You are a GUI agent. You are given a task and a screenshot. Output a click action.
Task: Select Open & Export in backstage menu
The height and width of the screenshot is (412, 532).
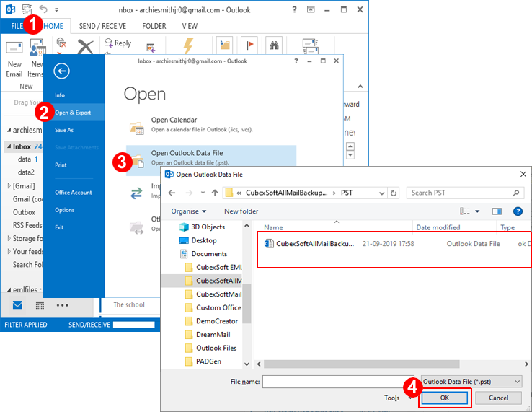[x=73, y=113]
